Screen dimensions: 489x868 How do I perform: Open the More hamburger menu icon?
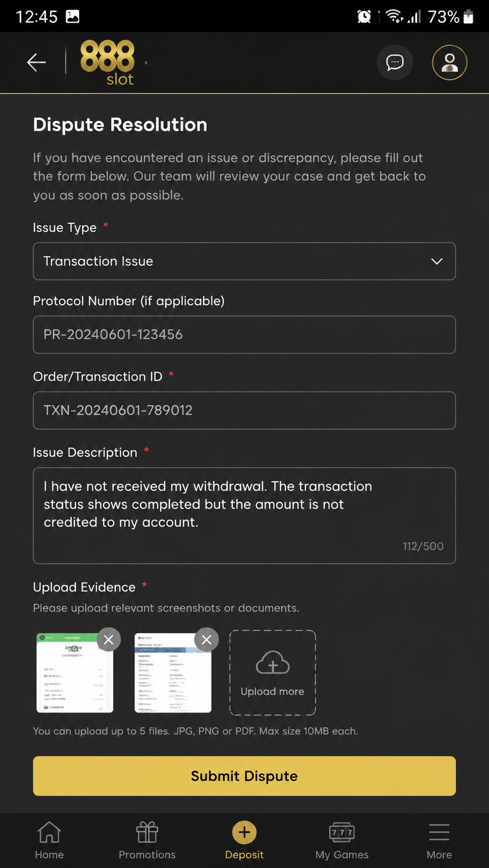pos(439,832)
